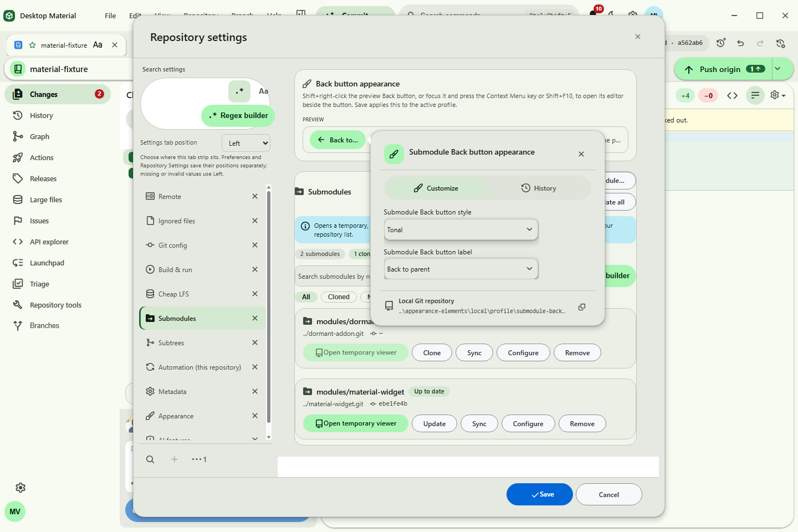Remove the Build & run settings tab
Image resolution: width=798 pixels, height=532 pixels.
[255, 269]
